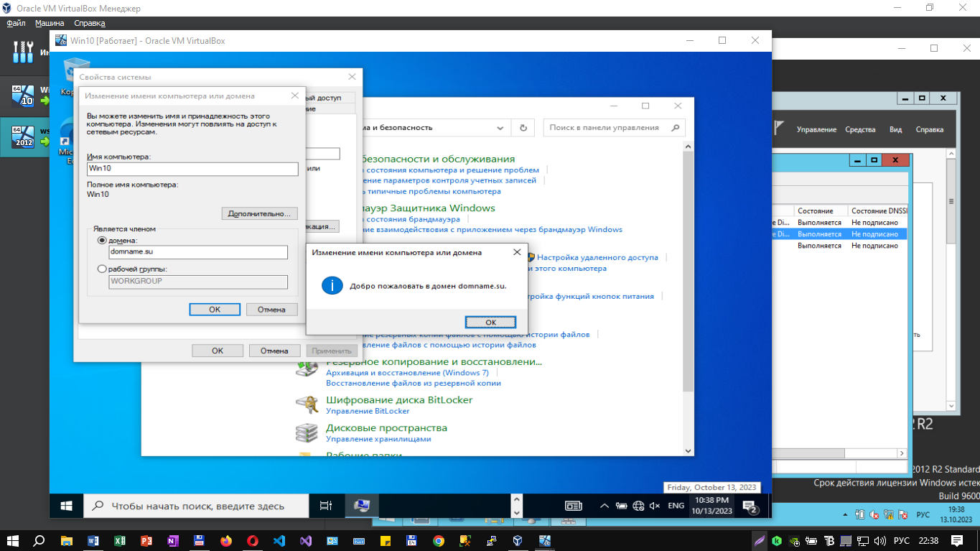
Task: Click the host РУС language indicator
Action: click(901, 540)
